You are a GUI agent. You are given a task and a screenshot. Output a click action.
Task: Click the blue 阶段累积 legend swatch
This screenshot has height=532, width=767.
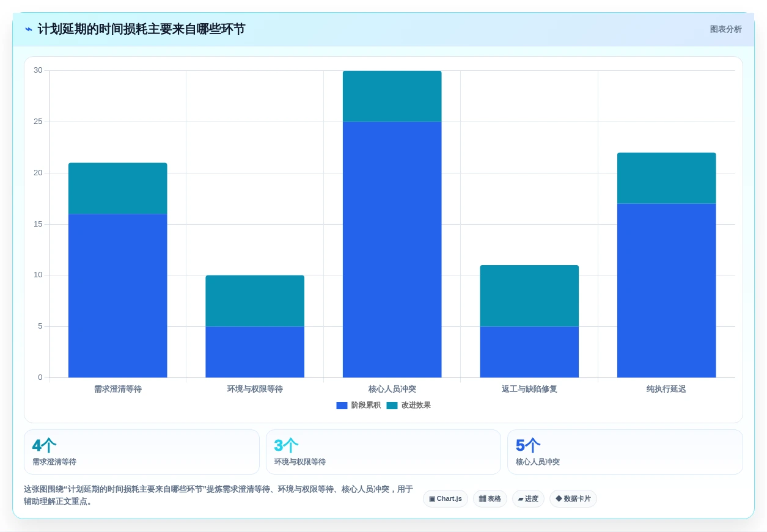coord(342,406)
